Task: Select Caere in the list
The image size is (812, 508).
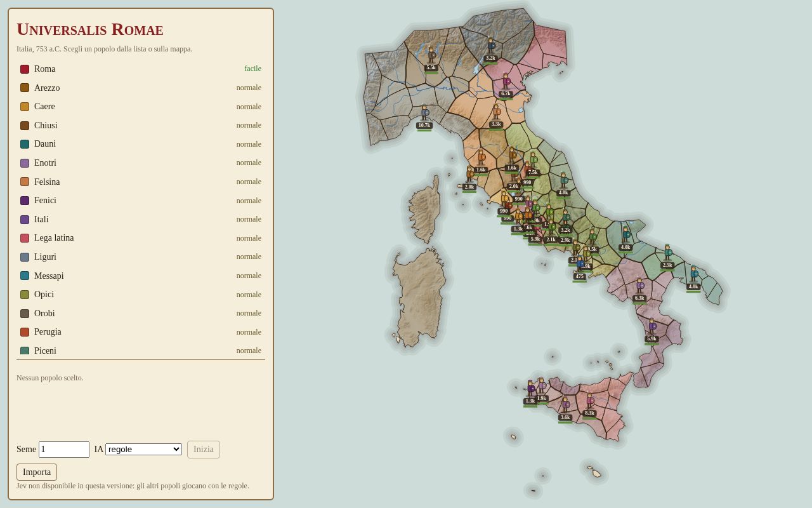Action: click(x=141, y=107)
